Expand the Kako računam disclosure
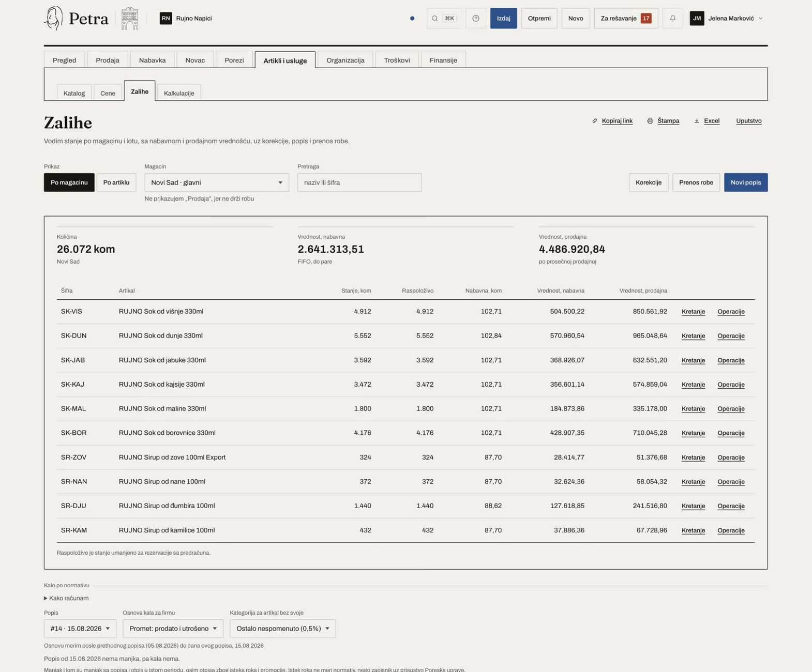Screen dimensions: 812x672 click(66, 599)
